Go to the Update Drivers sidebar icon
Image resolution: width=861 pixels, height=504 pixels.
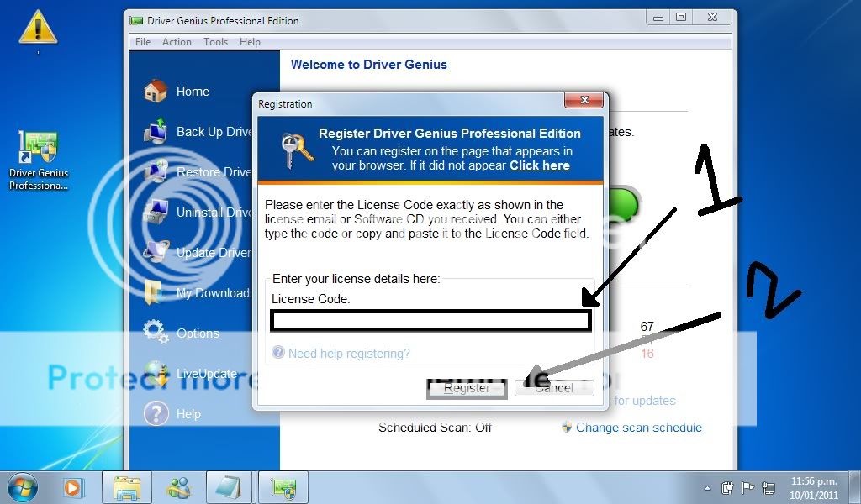156,252
